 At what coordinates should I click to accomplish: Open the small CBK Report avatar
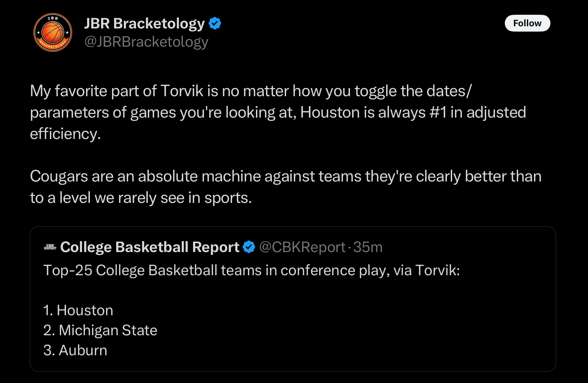click(x=50, y=247)
